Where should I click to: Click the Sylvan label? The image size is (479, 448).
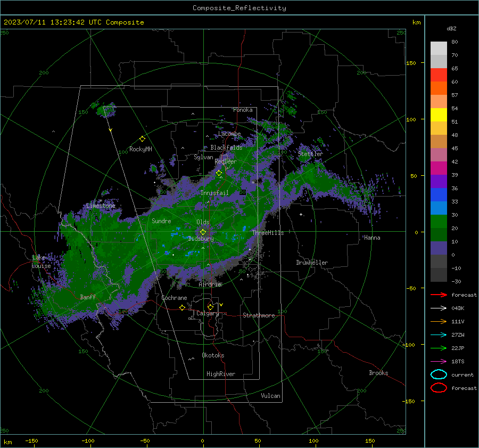(203, 157)
